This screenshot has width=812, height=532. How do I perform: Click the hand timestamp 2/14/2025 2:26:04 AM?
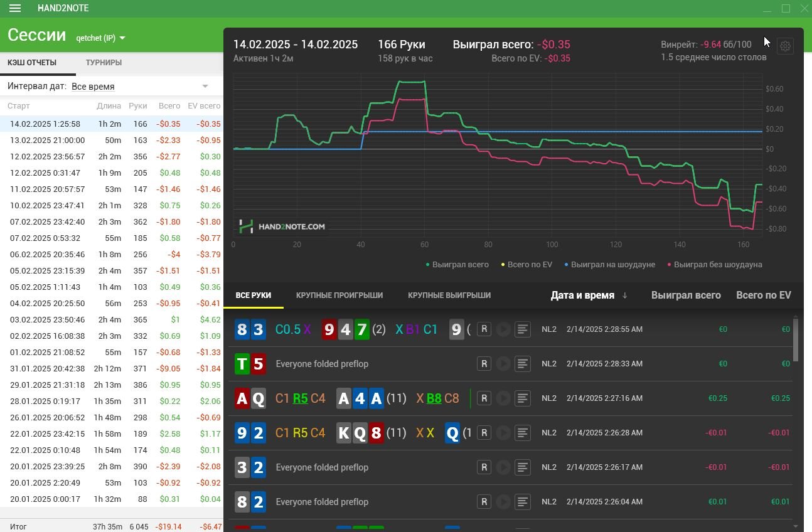[x=604, y=502]
